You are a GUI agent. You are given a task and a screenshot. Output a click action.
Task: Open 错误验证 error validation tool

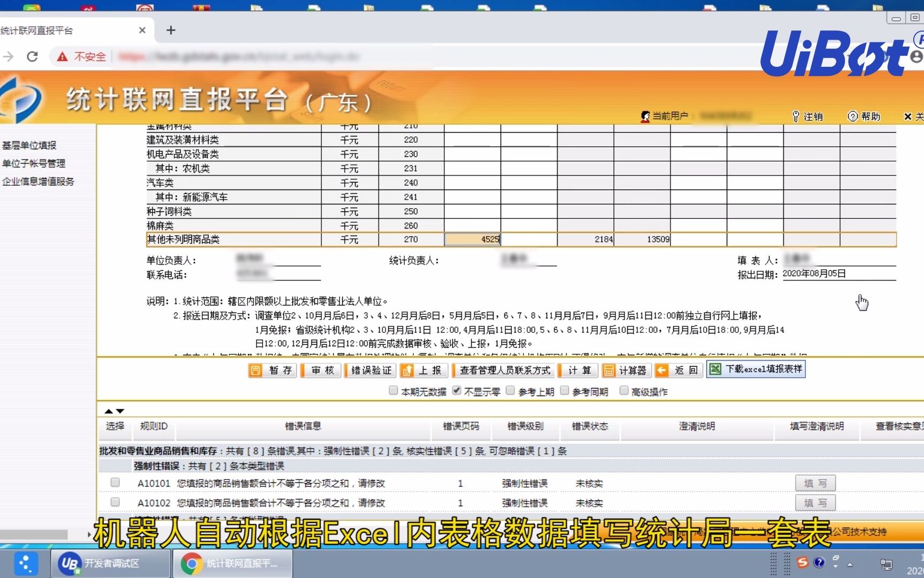click(x=370, y=370)
